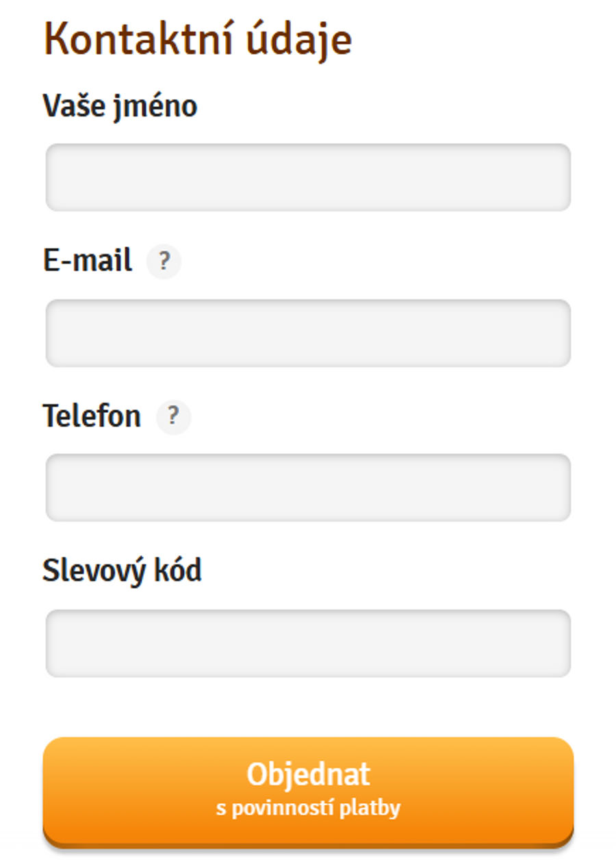Submit the order with Objednat
This screenshot has height=860, width=616.
click(x=308, y=789)
